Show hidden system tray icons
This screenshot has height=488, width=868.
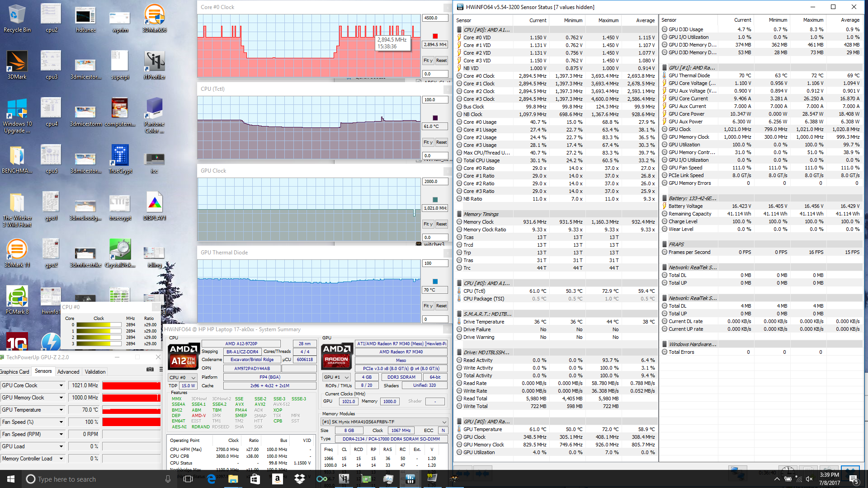tap(777, 479)
